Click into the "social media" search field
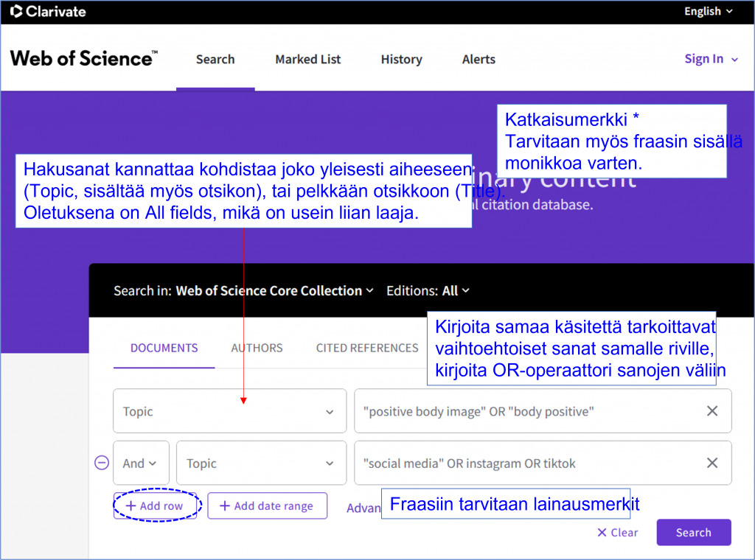Screen dimensions: 755x560 pos(543,463)
